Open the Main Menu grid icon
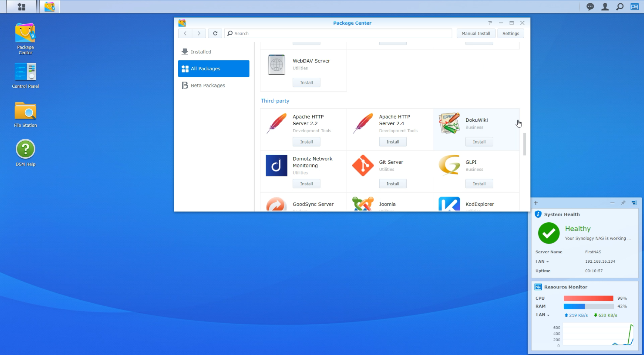This screenshot has width=644, height=355. tap(22, 7)
